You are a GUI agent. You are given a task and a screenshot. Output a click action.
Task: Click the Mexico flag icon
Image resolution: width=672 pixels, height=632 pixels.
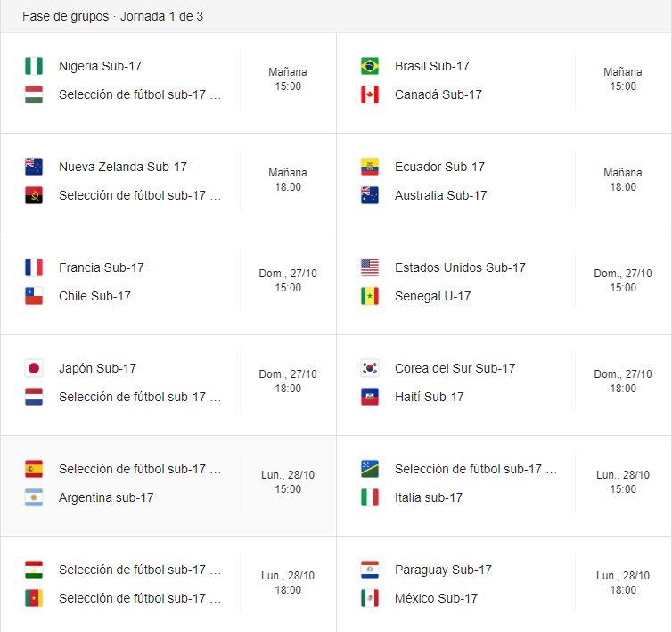point(370,598)
